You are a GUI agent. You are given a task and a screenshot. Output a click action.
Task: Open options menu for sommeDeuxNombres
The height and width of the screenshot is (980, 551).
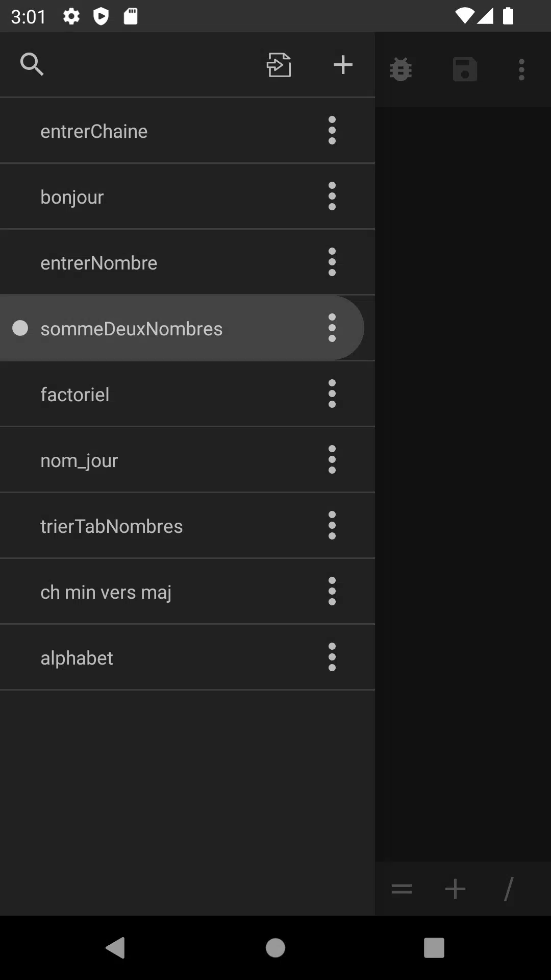pos(332,328)
